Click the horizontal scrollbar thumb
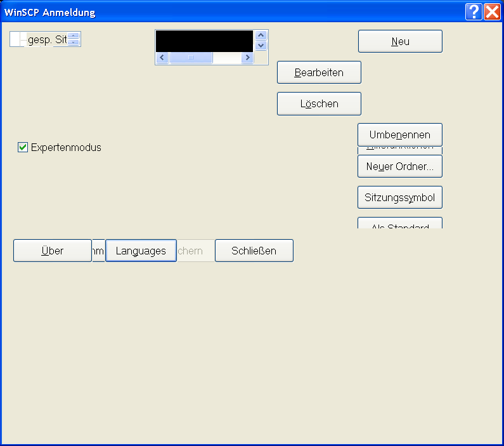The height and width of the screenshot is (446, 504). pyautogui.click(x=191, y=58)
